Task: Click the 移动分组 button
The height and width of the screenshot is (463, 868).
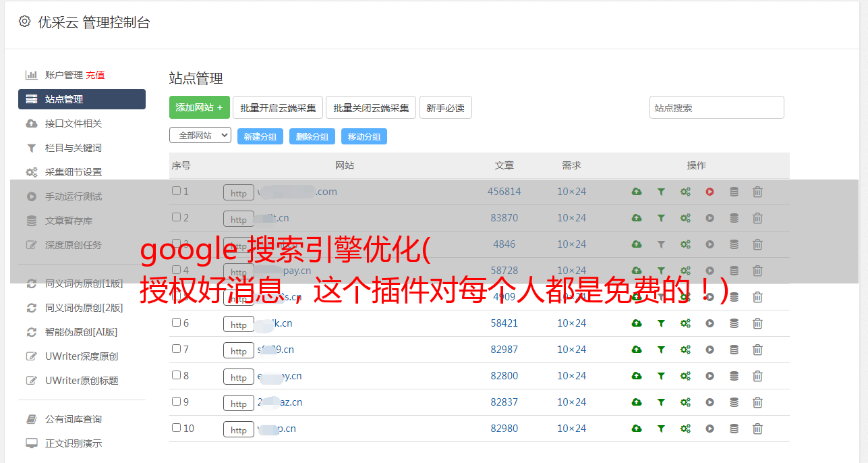Action: pyautogui.click(x=364, y=136)
